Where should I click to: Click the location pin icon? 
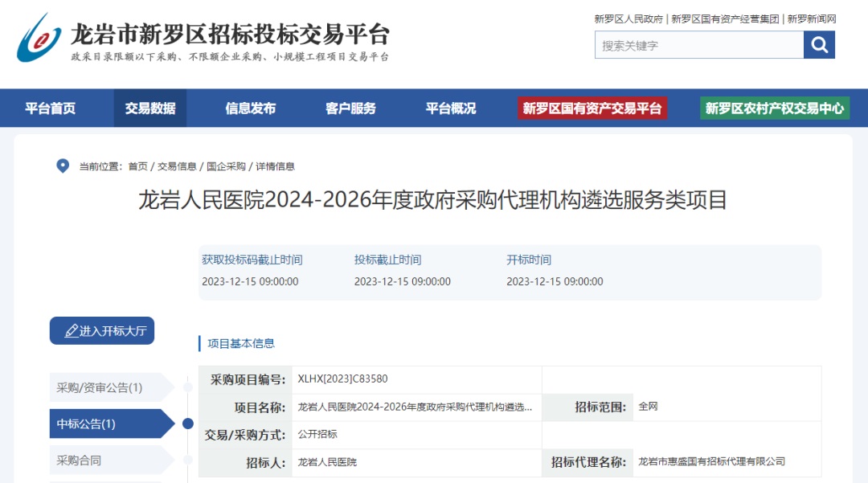point(63,166)
